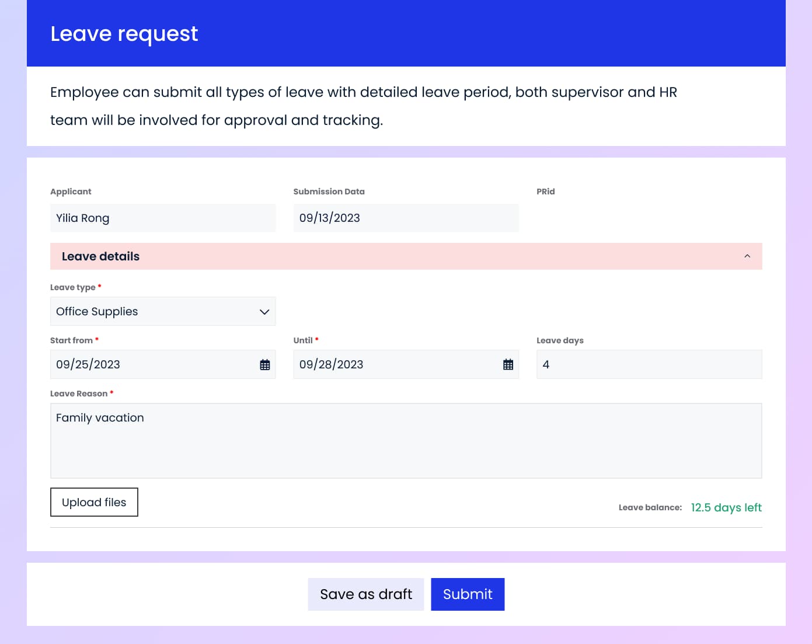Viewport: 812px width, 644px height.
Task: Select the Applicant field with Yilia Rong
Action: click(x=162, y=218)
